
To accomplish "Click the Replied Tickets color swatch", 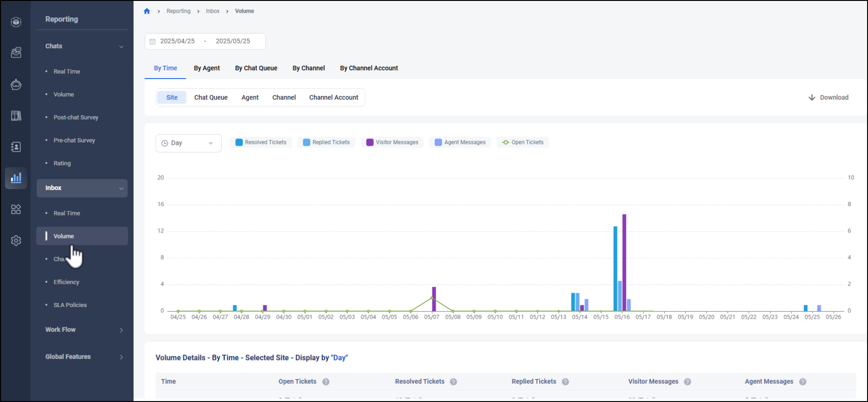I will 306,143.
